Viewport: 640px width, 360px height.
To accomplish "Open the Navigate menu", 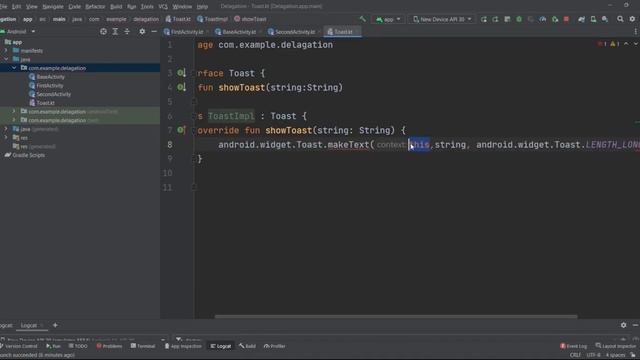I will point(53,7).
